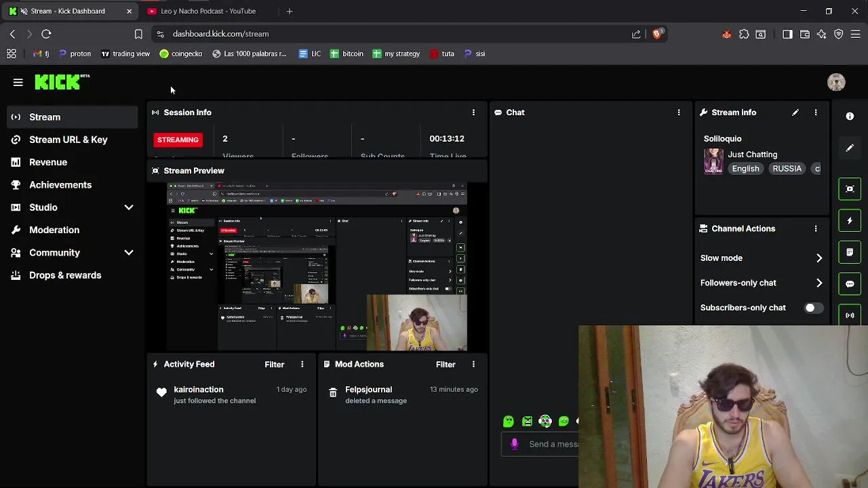868x488 pixels.
Task: Open the Revenue page
Action: [x=73, y=163]
